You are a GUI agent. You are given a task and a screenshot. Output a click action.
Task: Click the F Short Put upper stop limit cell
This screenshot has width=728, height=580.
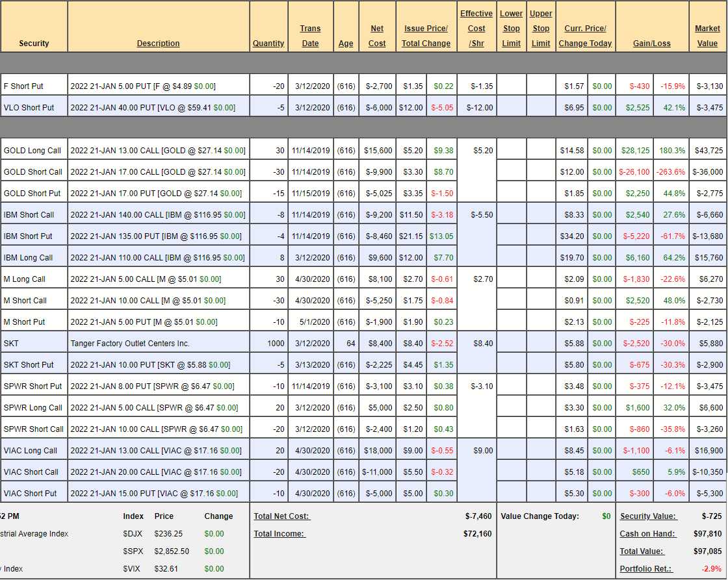click(x=541, y=86)
